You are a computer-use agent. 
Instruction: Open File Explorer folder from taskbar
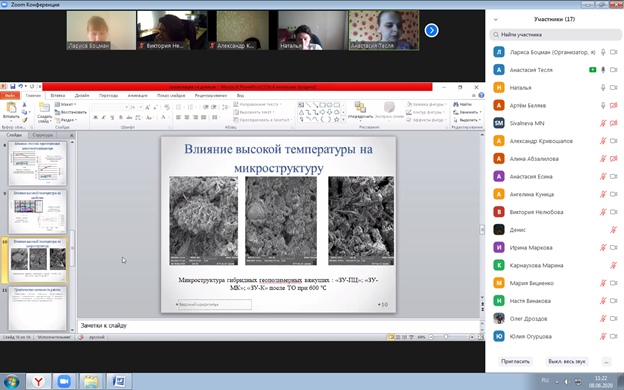tap(91, 381)
